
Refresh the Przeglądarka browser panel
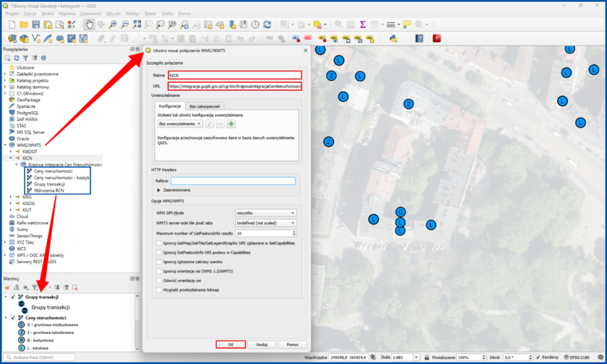click(x=16, y=58)
